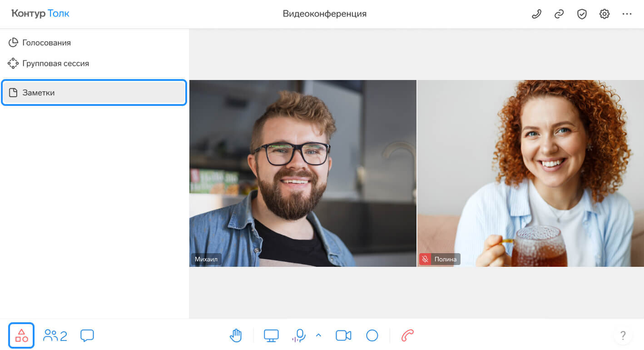Click the Видеоконференция title
This screenshot has height=350, width=644.
click(x=325, y=14)
